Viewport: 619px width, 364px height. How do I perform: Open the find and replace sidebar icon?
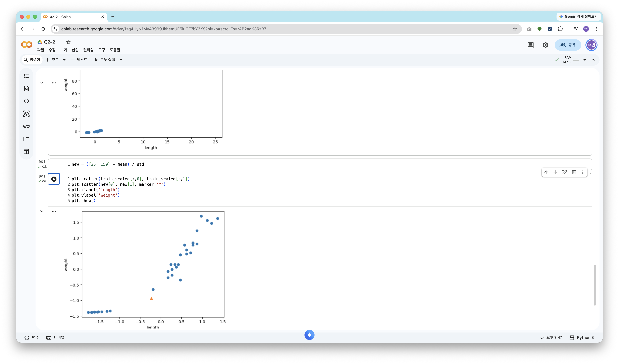pyautogui.click(x=26, y=89)
